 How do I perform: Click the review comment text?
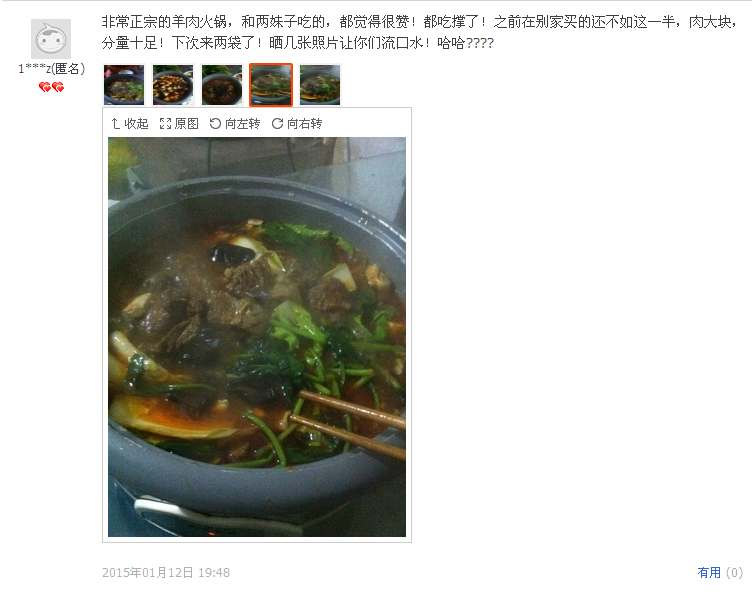pos(419,32)
